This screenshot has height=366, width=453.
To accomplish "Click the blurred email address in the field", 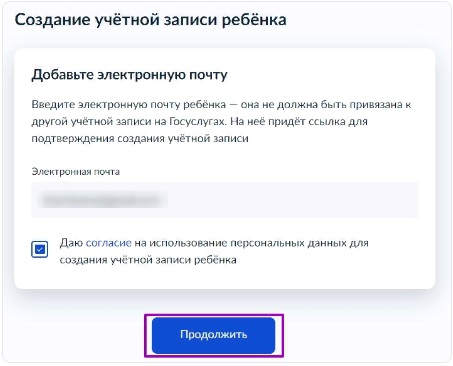I will pos(102,200).
